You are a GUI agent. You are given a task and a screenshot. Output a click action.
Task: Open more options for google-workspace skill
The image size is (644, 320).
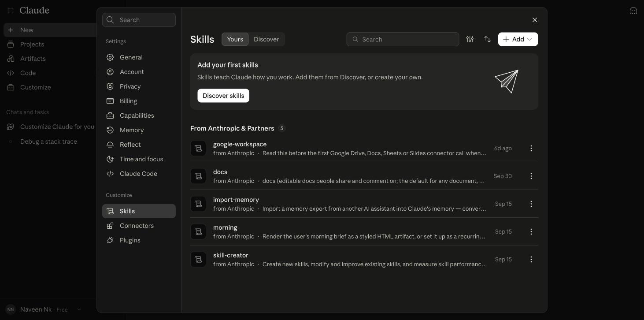pyautogui.click(x=531, y=149)
